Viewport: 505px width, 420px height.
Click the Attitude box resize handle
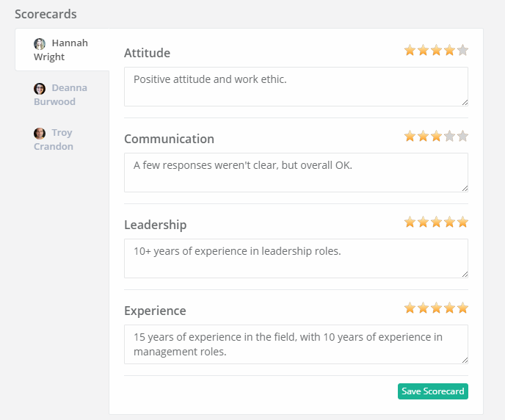[465, 102]
